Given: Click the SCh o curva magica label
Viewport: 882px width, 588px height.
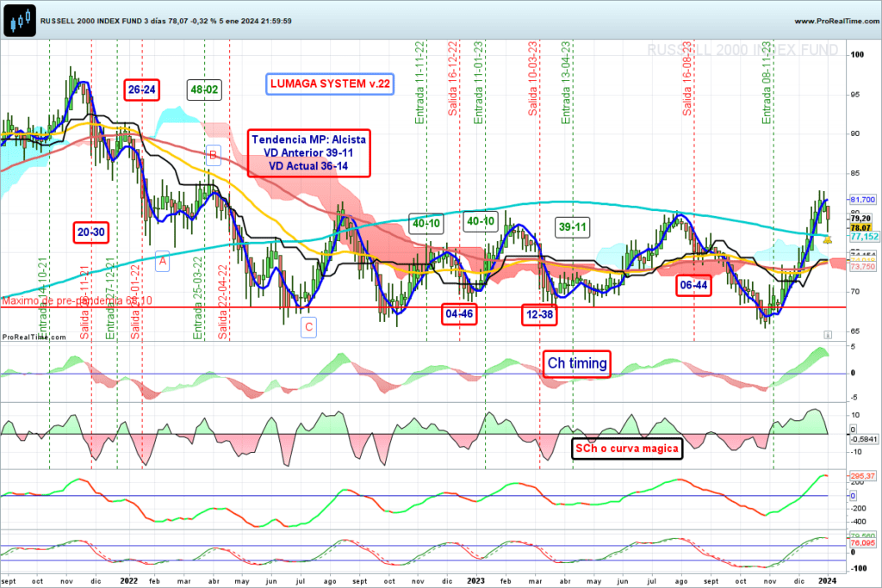Looking at the screenshot, I should point(627,449).
